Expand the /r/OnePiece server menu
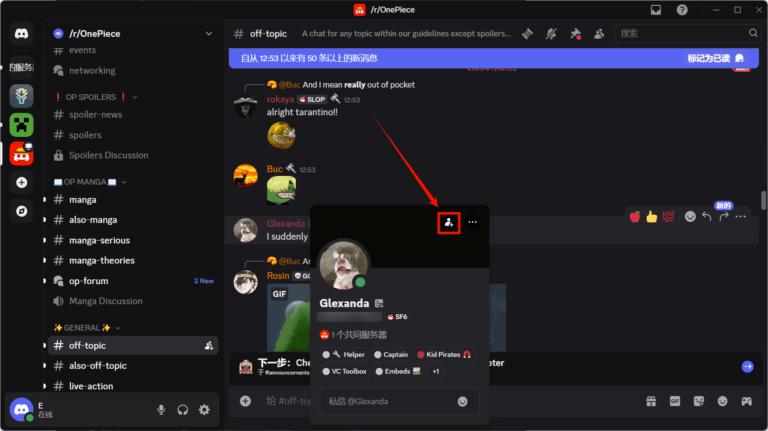 pyautogui.click(x=209, y=34)
